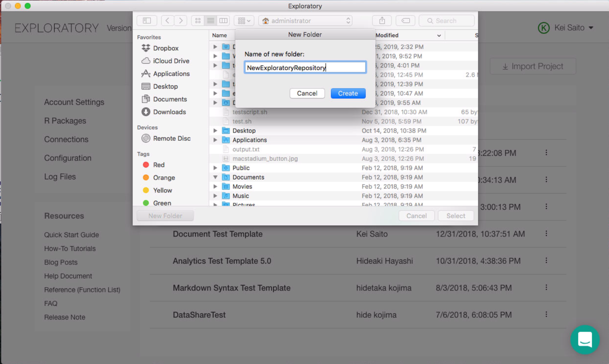Open menu for DataShareTest row

546,315
